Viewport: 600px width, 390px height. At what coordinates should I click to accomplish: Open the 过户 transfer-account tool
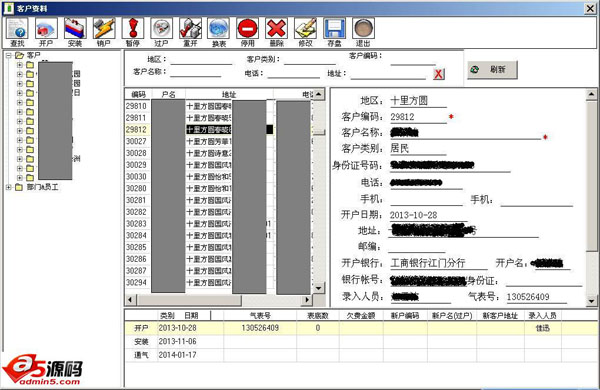[161, 32]
